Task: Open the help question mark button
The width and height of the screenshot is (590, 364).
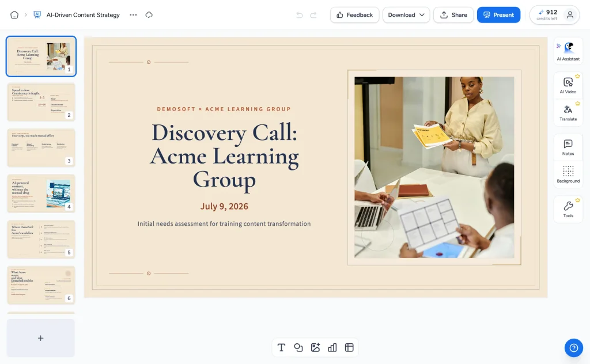Action: (x=573, y=348)
